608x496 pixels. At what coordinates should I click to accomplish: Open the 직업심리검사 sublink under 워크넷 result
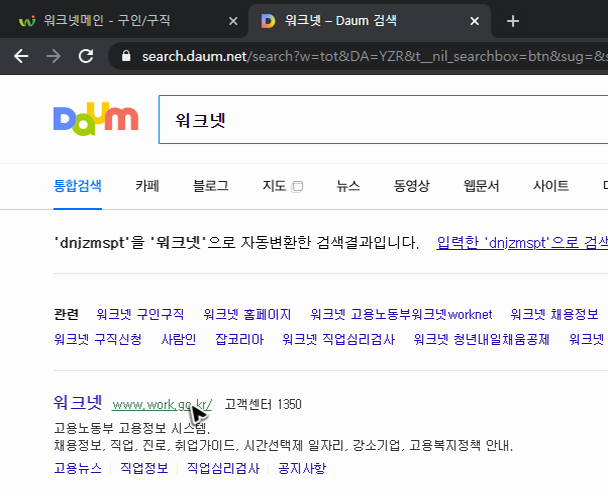coord(223,468)
